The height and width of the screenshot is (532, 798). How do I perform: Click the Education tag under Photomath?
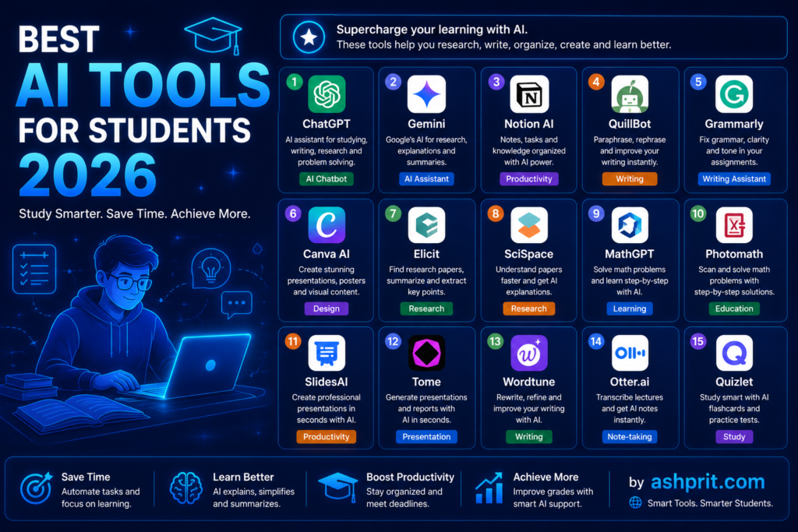click(734, 308)
